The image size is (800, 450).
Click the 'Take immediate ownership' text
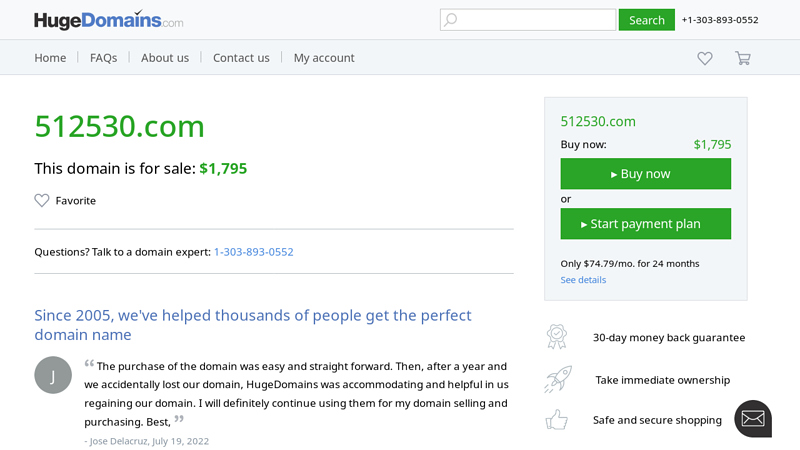pyautogui.click(x=663, y=380)
